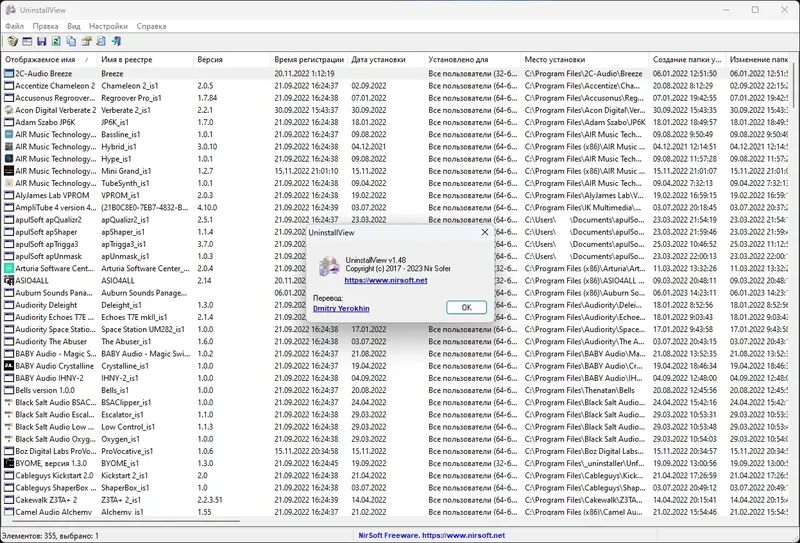
Task: Click the Save selected items floppy icon
Action: [42, 41]
